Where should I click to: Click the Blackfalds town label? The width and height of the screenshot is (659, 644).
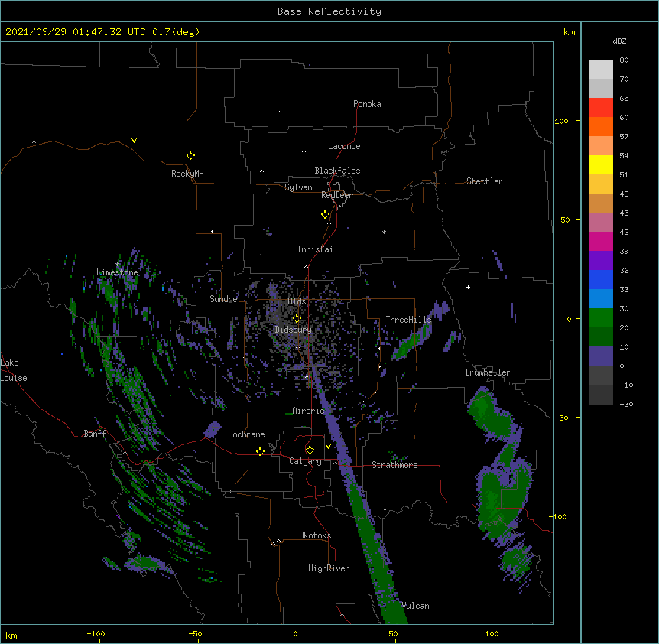point(337,171)
